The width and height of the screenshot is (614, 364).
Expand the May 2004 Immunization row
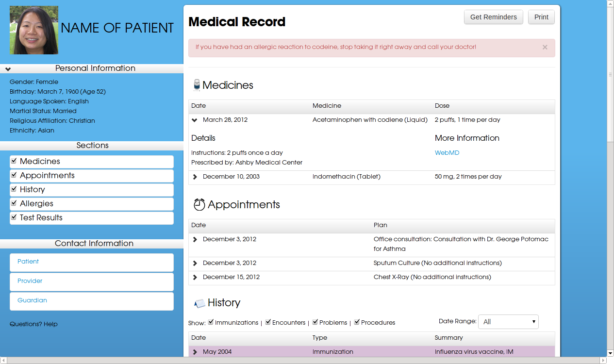195,352
